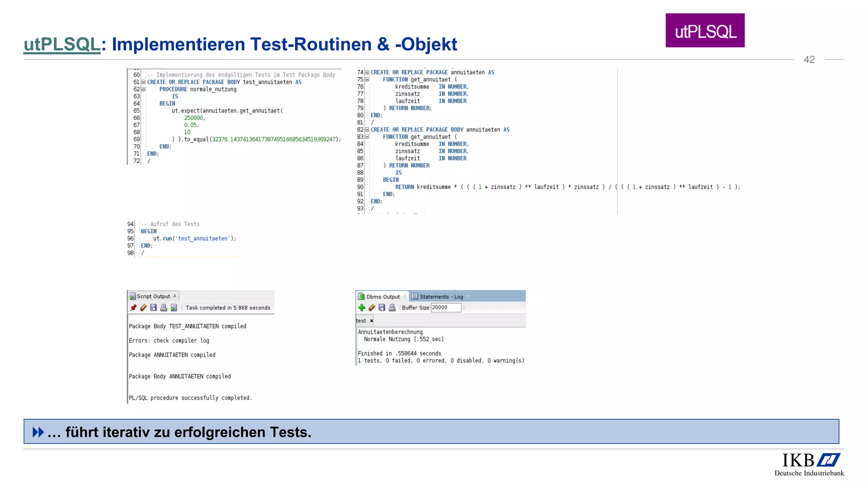Click the '-- Aufruf des Tests' comment line

[x=170, y=224]
